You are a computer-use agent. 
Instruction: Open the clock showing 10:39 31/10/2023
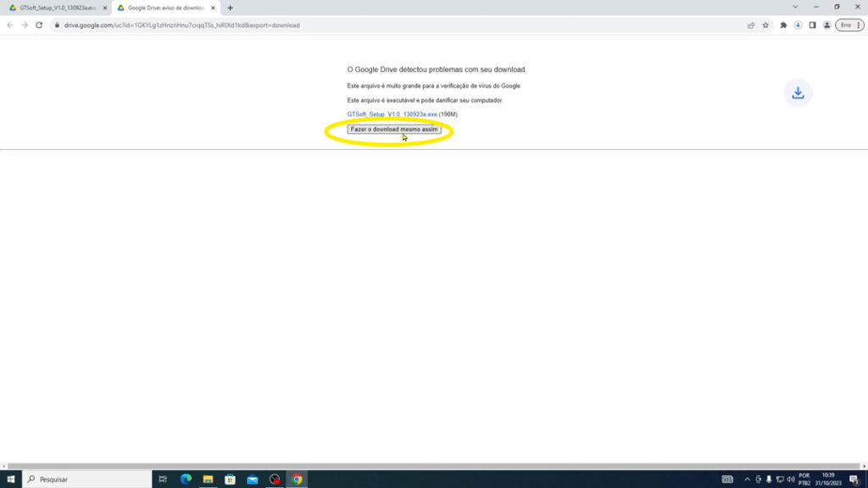click(x=828, y=480)
